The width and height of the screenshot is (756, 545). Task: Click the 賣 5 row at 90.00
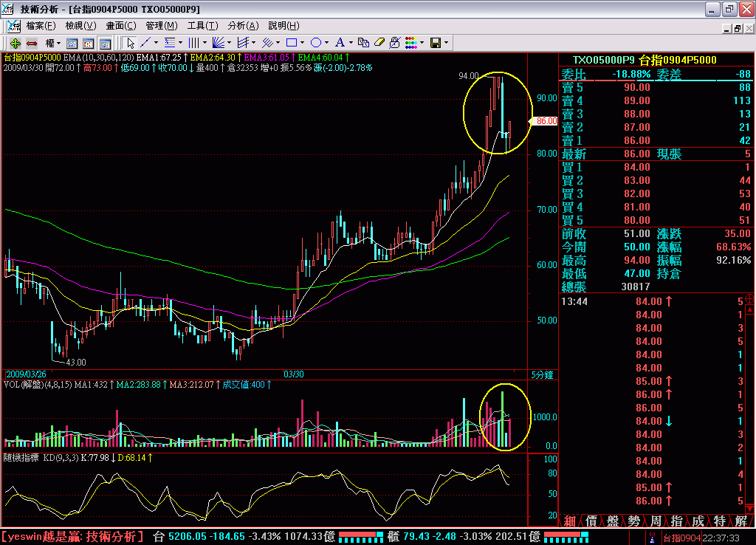[x=656, y=87]
